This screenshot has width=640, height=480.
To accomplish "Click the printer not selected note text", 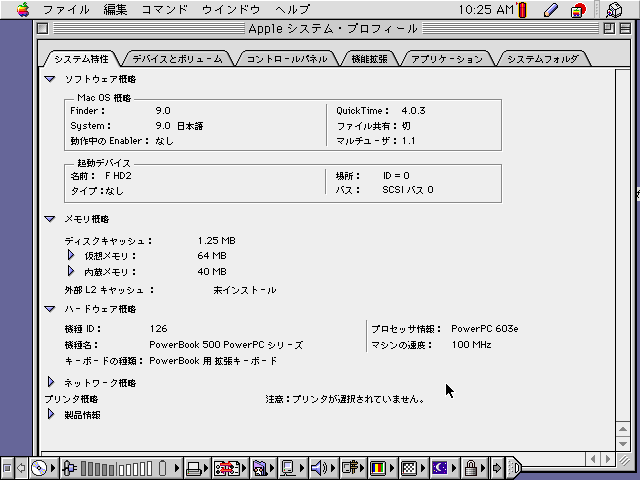I will point(345,399).
